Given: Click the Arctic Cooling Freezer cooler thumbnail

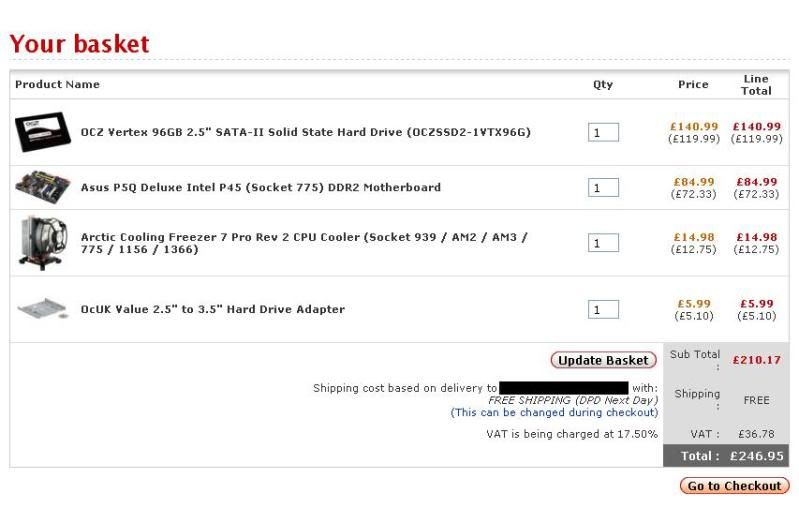Looking at the screenshot, I should (41, 242).
